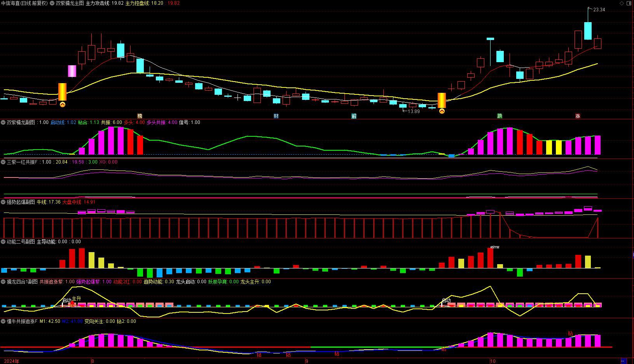Click the 妖股孕育 0.00 label
Viewport: 634px width, 364px height.
(224, 282)
